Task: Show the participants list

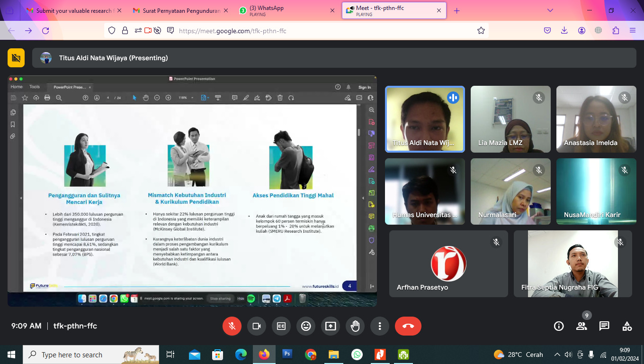Action: point(581,326)
